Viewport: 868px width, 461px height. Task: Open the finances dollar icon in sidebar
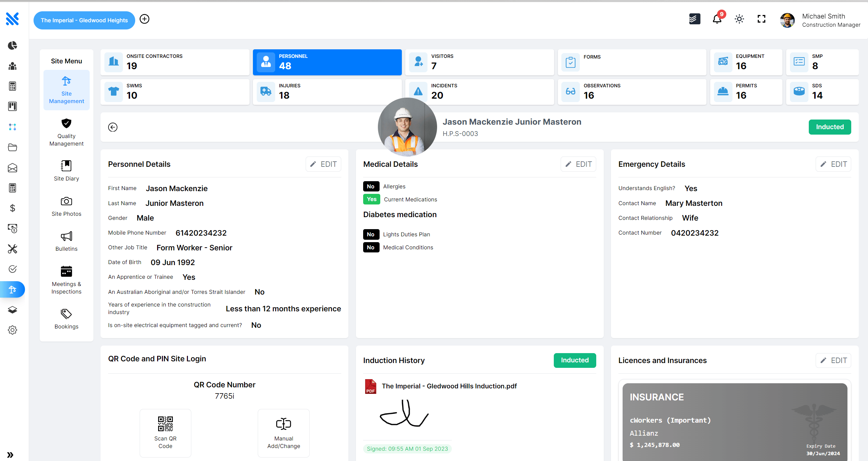12,208
